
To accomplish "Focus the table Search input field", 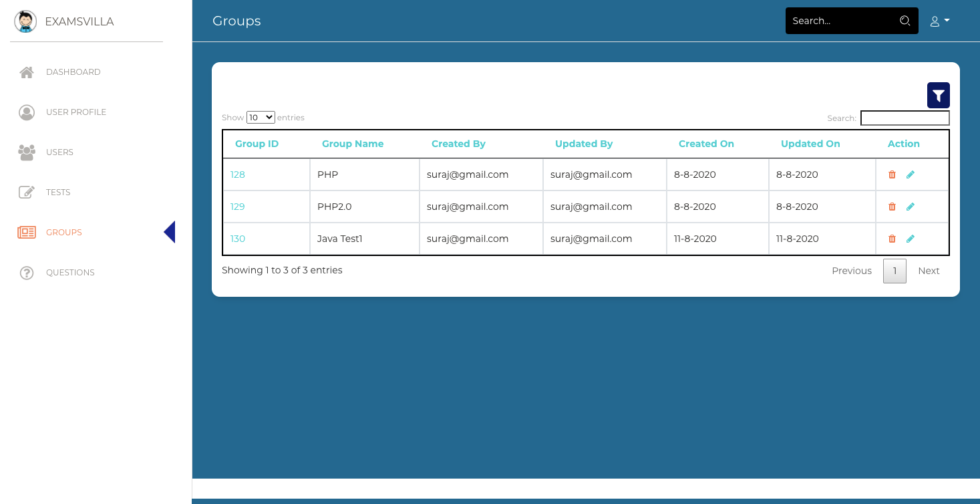I will tap(905, 118).
